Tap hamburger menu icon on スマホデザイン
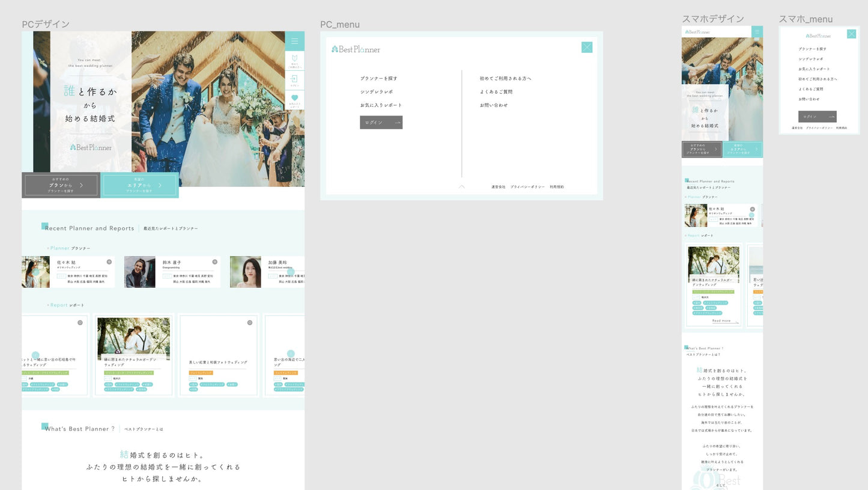Image resolution: width=868 pixels, height=490 pixels. [x=757, y=31]
